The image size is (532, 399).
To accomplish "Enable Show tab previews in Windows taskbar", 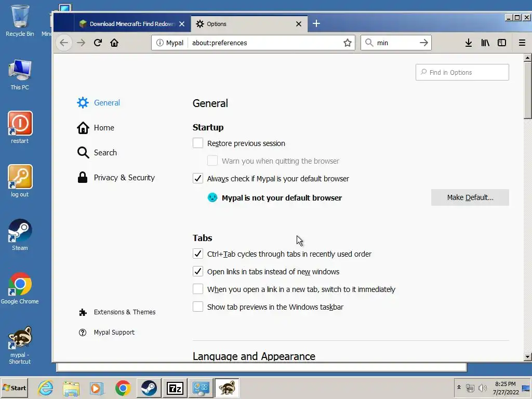I will 198,307.
